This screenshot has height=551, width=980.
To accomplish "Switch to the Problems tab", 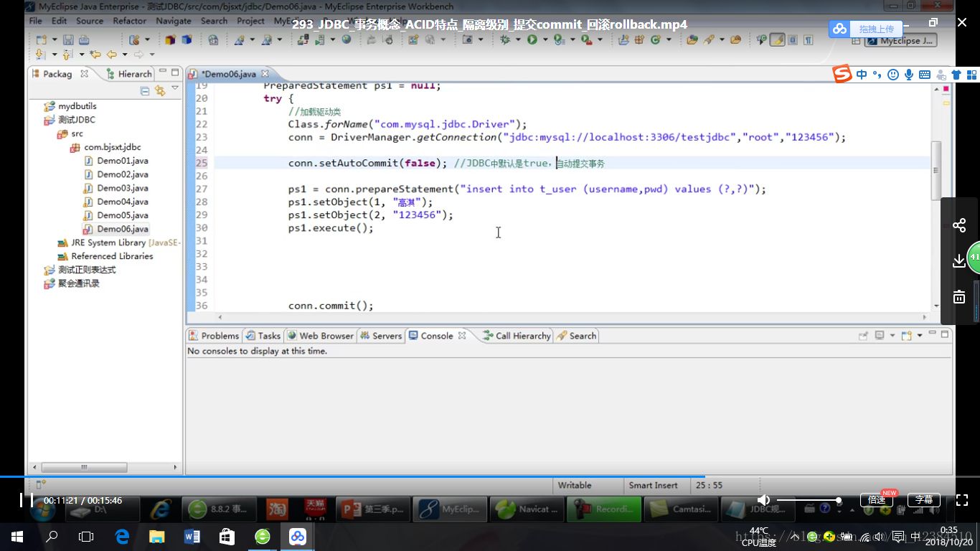I will [x=214, y=336].
